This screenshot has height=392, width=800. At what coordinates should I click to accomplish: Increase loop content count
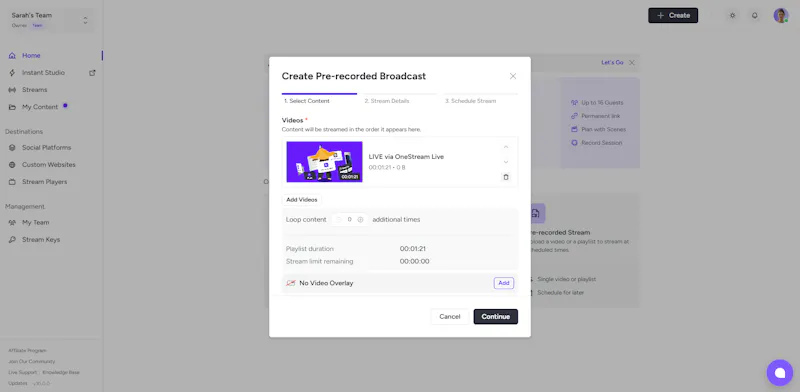[360, 219]
